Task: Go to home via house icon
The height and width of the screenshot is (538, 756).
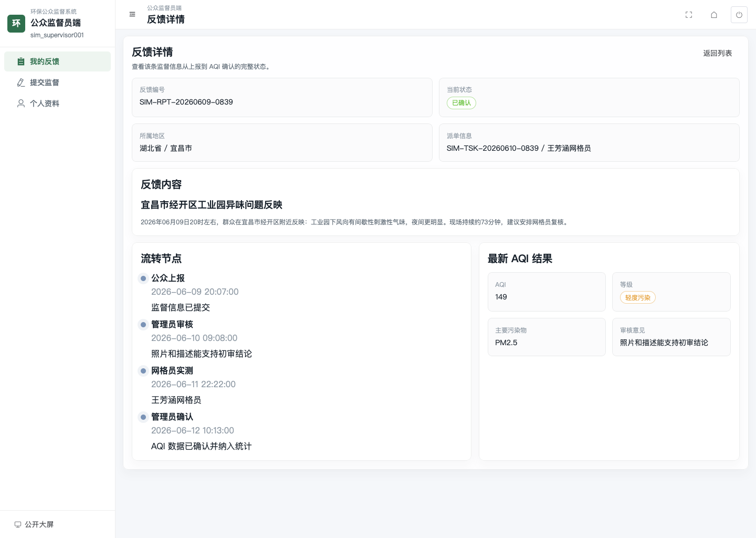Action: pos(714,15)
